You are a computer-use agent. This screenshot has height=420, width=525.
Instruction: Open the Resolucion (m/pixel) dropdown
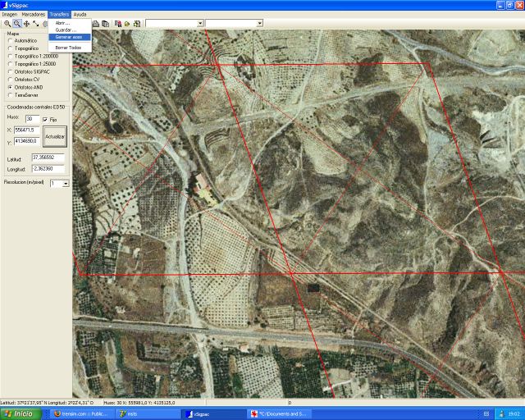point(66,184)
